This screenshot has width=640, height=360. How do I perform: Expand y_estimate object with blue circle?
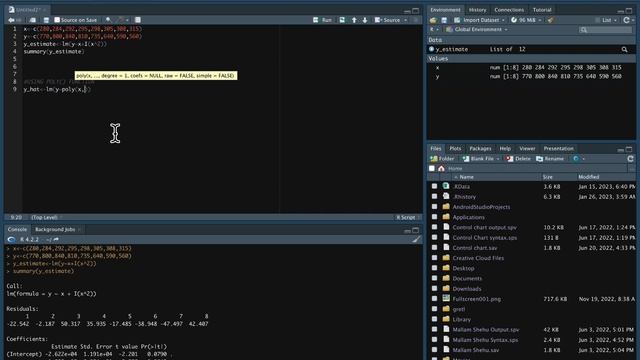[x=431, y=49]
